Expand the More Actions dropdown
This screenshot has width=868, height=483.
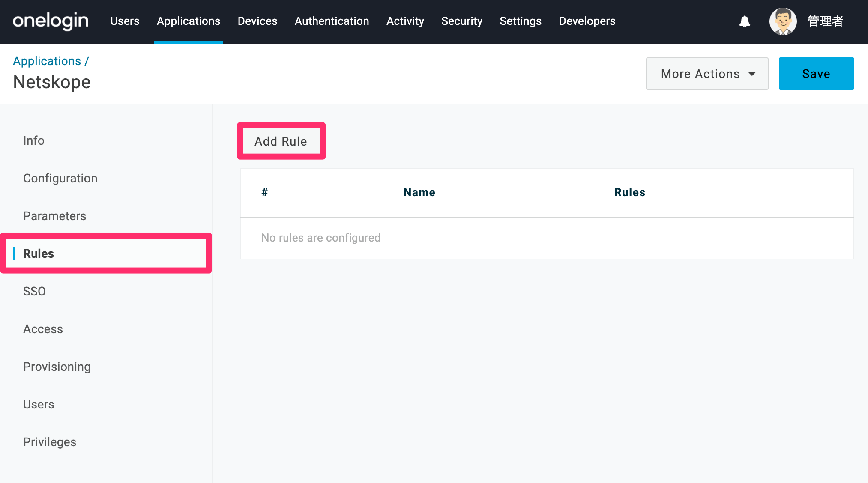707,74
